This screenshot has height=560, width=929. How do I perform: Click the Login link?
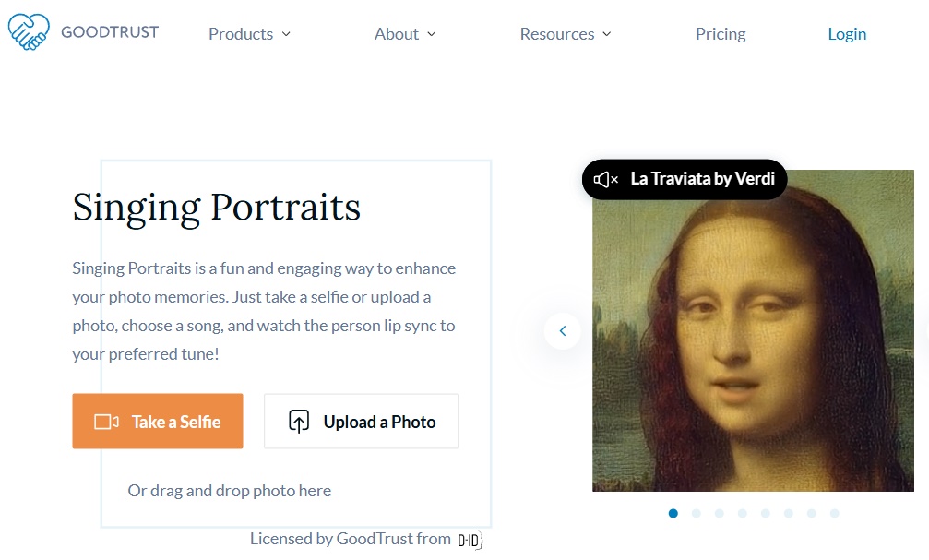(846, 33)
